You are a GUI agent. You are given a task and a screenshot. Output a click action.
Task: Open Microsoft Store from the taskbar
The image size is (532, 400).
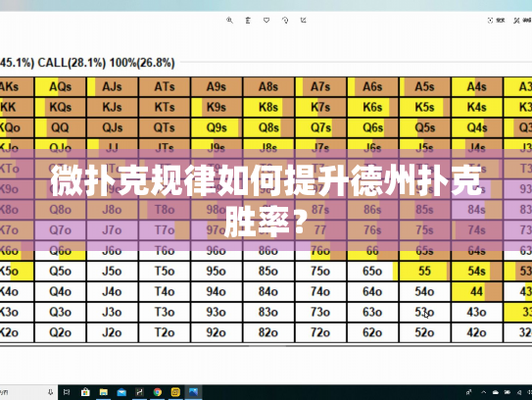click(85, 392)
